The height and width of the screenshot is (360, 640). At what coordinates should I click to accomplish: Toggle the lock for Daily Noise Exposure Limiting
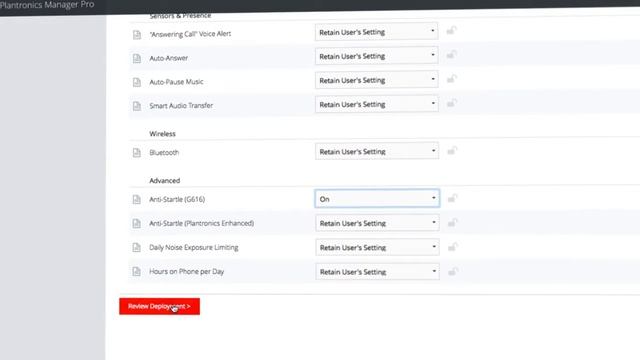453,247
